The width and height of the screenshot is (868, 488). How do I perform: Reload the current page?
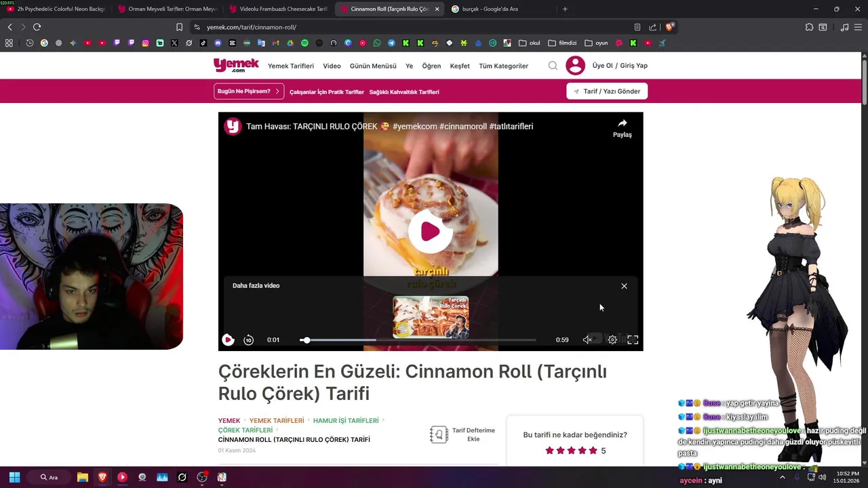[x=37, y=27]
